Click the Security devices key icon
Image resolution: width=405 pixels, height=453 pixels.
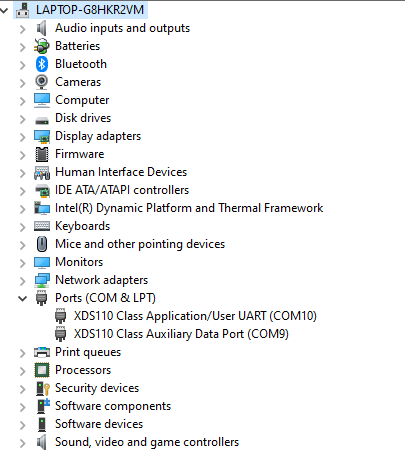point(42,388)
